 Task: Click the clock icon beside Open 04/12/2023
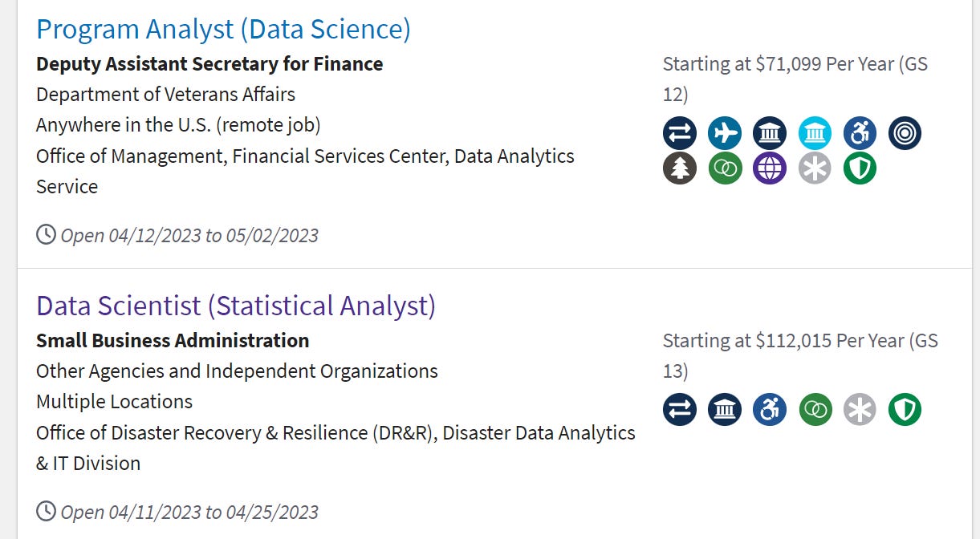(47, 234)
